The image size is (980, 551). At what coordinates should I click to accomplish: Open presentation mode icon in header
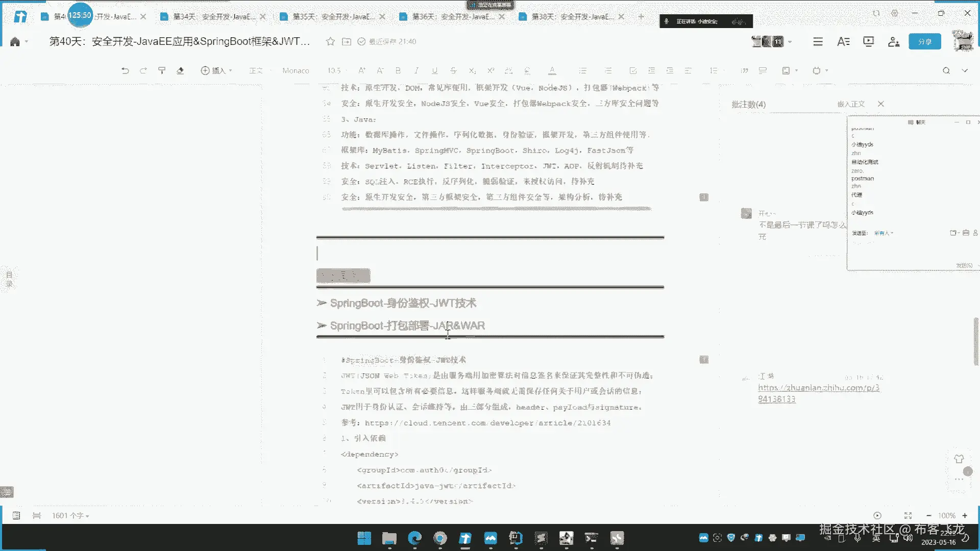(868, 41)
